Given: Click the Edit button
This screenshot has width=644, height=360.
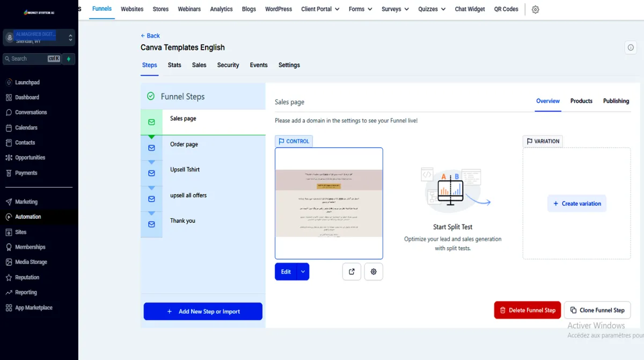Looking at the screenshot, I should pyautogui.click(x=286, y=272).
